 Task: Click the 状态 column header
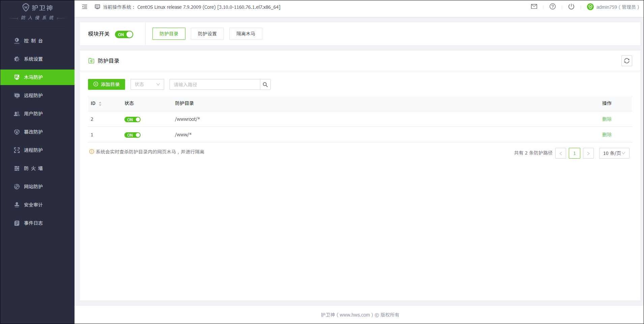click(129, 103)
